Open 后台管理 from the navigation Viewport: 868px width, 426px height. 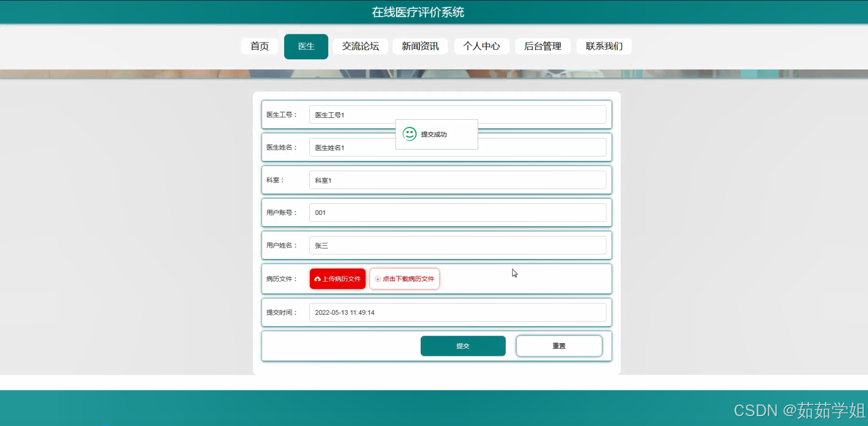point(543,46)
